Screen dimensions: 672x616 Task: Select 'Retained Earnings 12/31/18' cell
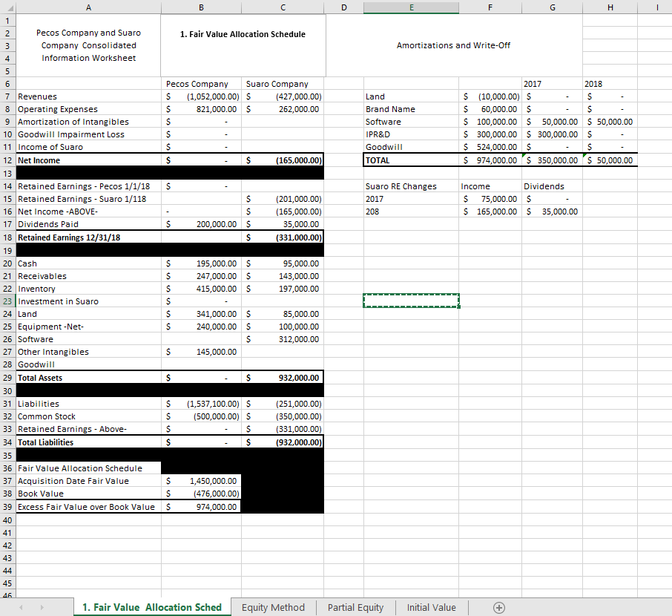click(88, 237)
